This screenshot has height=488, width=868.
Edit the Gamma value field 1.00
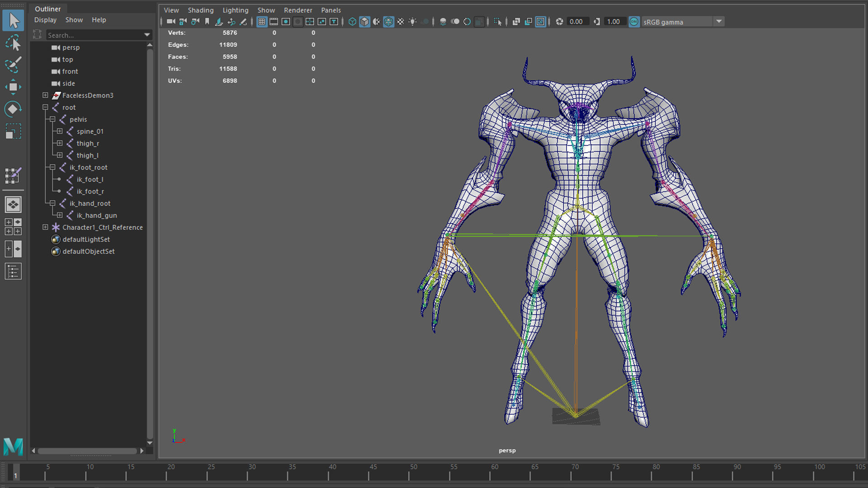click(615, 22)
